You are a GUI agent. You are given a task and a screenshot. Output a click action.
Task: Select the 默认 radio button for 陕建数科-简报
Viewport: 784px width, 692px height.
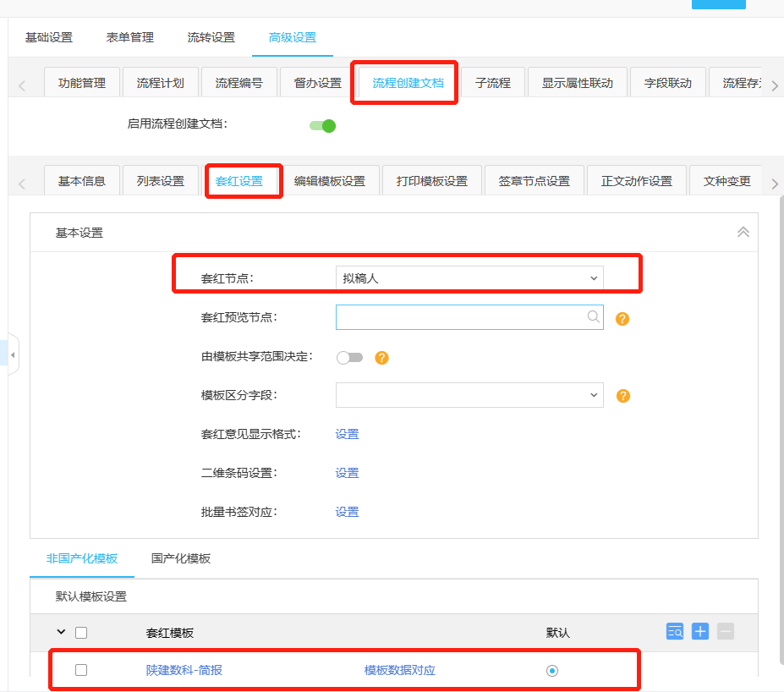552,671
